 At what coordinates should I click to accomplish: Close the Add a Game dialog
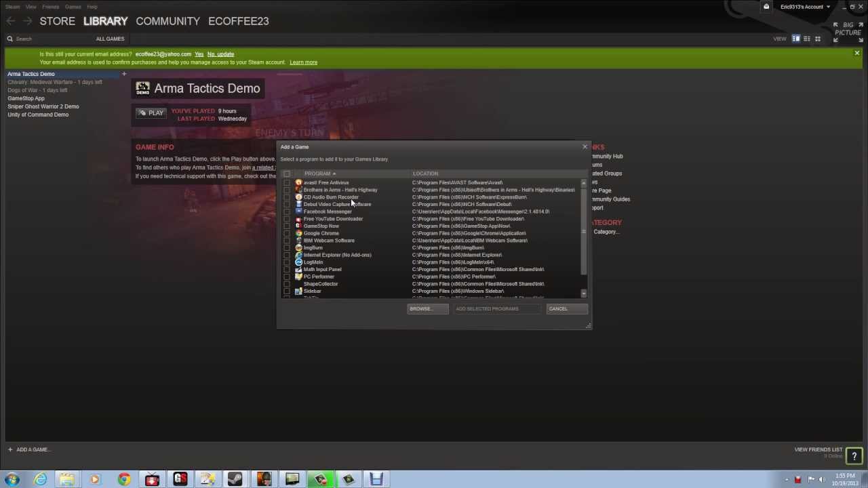tap(585, 146)
